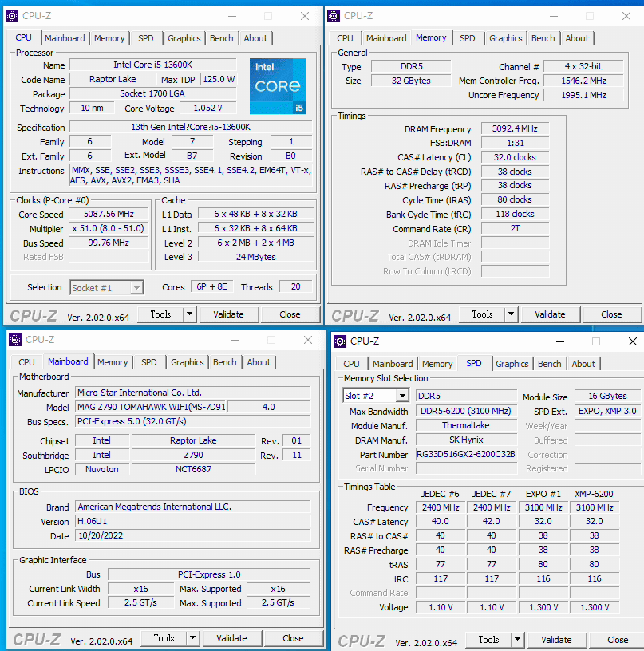Open About tab in Memory window
This screenshot has width=644, height=651.
577,38
